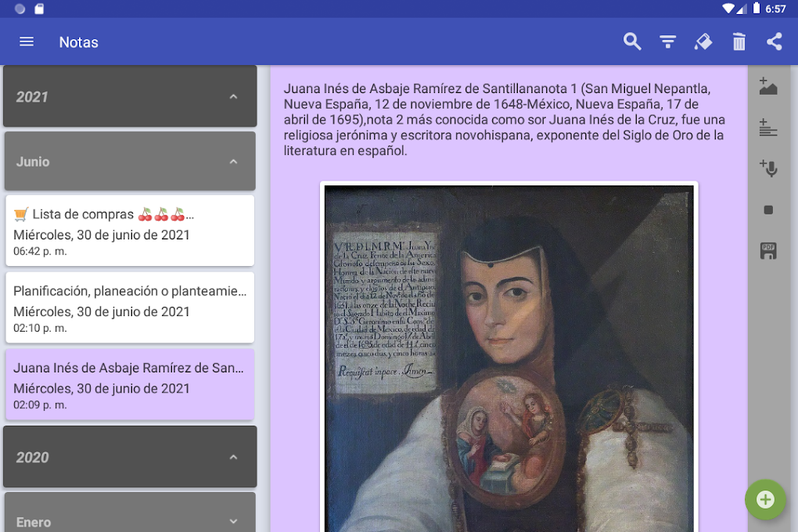The image size is (798, 532).
Task: Tap the 02:09 p. m. timestamp
Action: point(40,405)
